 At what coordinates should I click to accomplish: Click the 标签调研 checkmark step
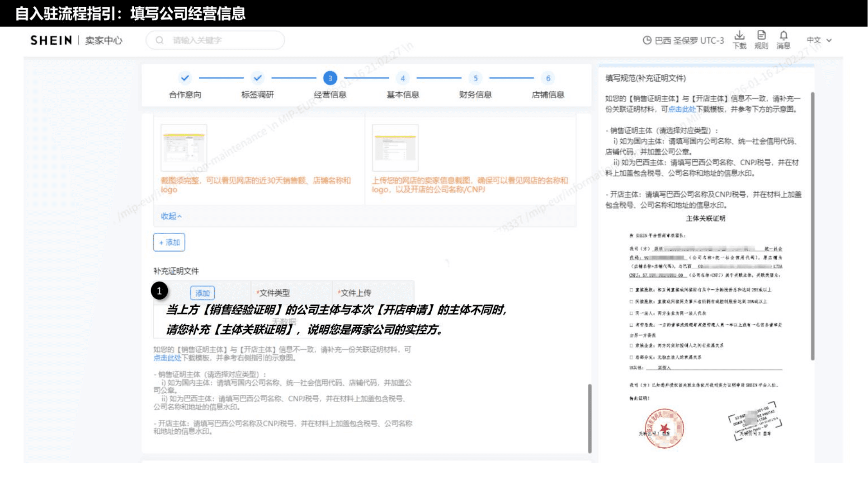tap(258, 78)
